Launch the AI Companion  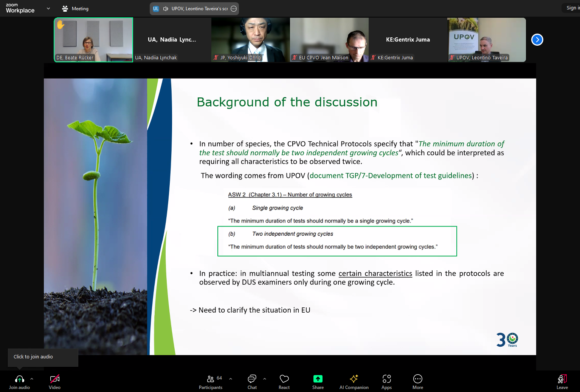(354, 381)
